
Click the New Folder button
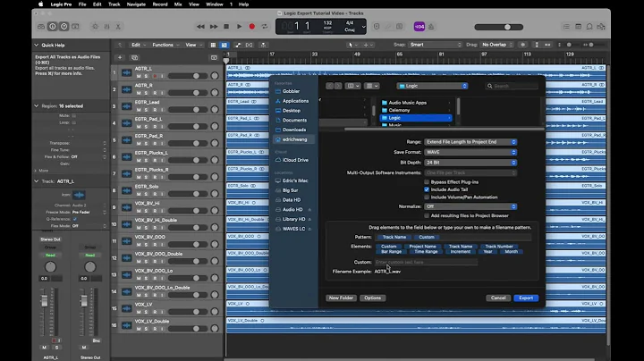pyautogui.click(x=341, y=298)
